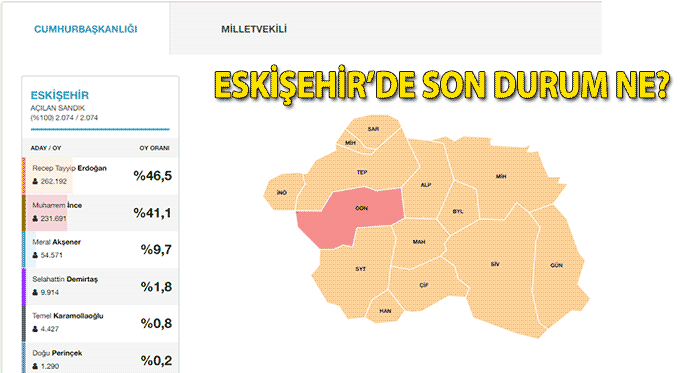Switch to the Cumhurbaşkanlığı tab
700x373 pixels.
point(85,29)
